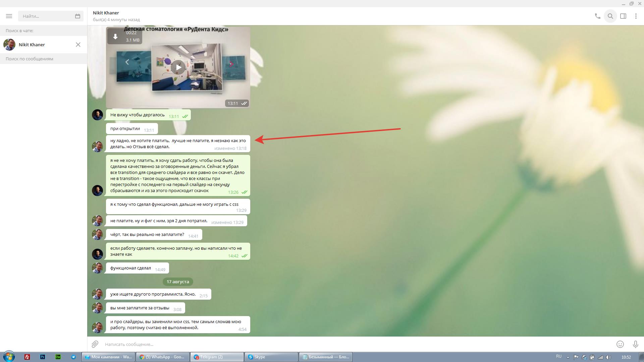This screenshot has height=362, width=644.
Task: Click the Telegram pinned taskbar icon
Action: pos(73,357)
